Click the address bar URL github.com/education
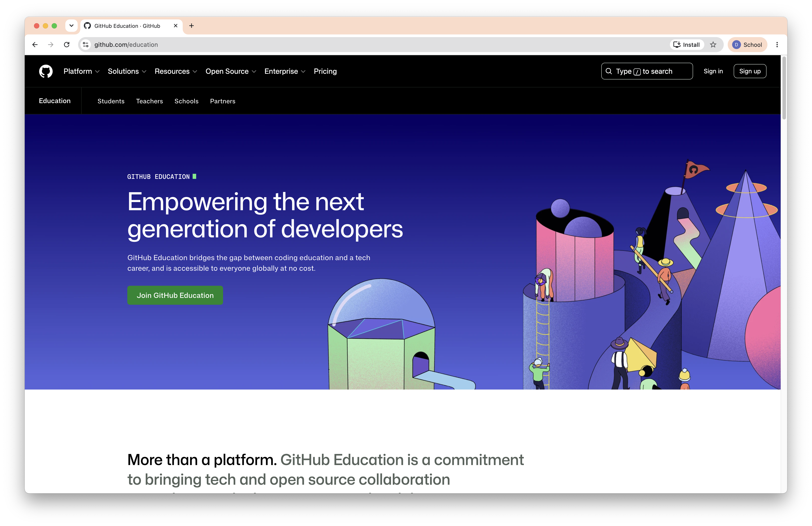 126,45
